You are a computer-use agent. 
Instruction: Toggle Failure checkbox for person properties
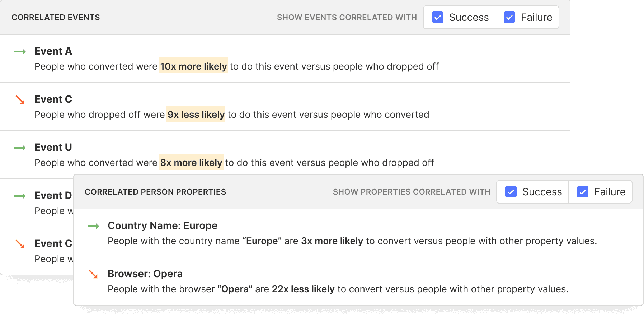583,192
